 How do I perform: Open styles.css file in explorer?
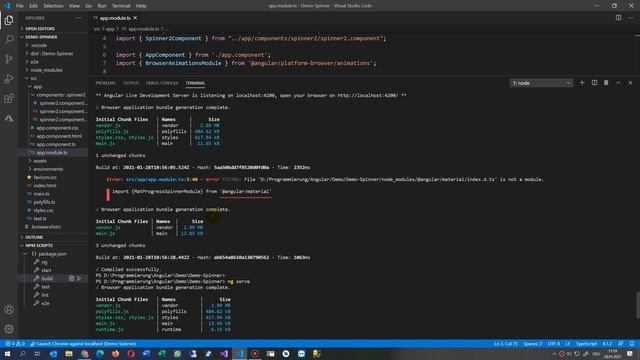point(53,210)
